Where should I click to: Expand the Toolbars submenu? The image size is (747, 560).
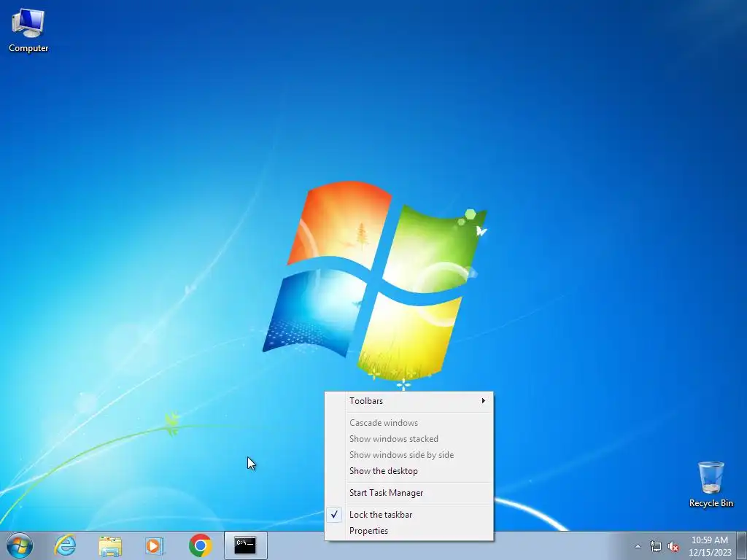click(x=409, y=401)
